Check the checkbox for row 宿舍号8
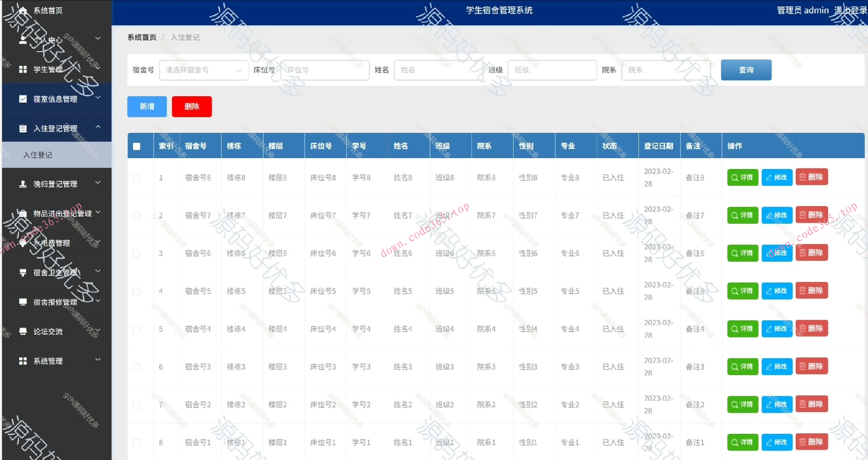Viewport: 868px width, 460px height. click(137, 178)
